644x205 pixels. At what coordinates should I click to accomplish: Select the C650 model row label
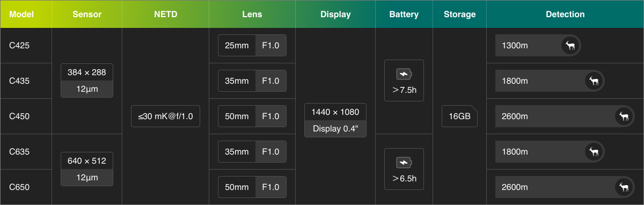pos(19,187)
